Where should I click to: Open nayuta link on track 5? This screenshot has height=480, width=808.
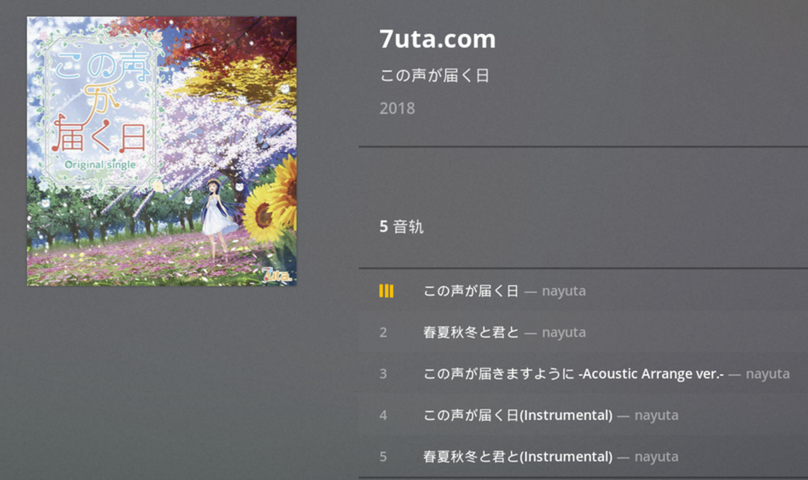656,457
